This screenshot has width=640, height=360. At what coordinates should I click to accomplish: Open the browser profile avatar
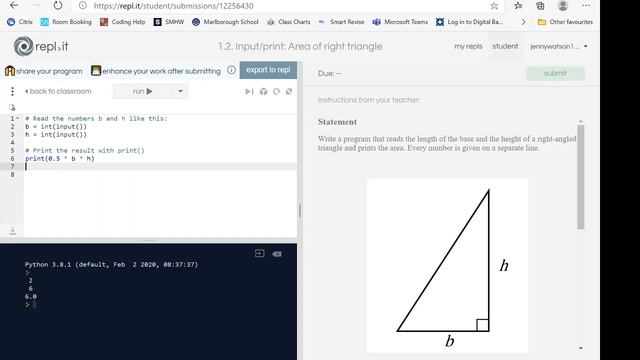point(563,6)
